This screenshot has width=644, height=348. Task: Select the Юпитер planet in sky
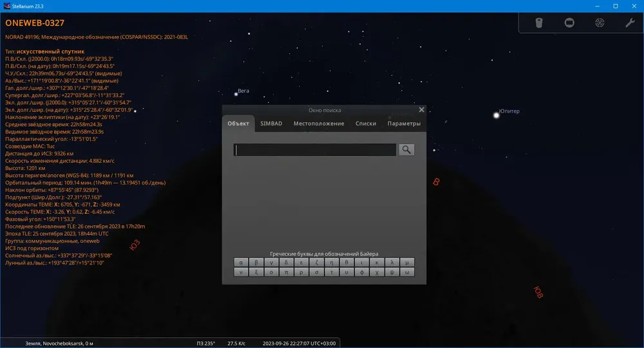point(496,115)
